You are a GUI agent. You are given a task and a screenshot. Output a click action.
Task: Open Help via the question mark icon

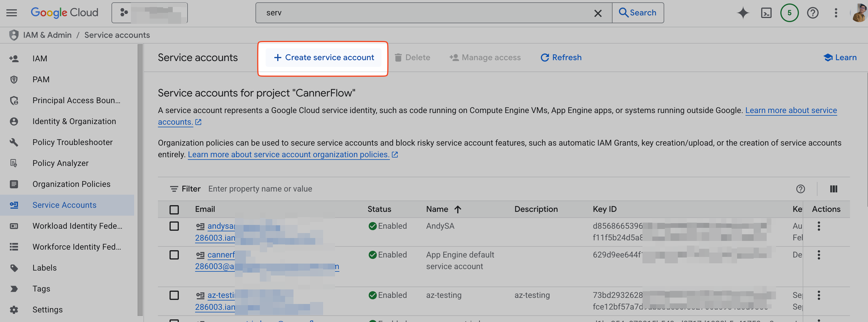(813, 13)
